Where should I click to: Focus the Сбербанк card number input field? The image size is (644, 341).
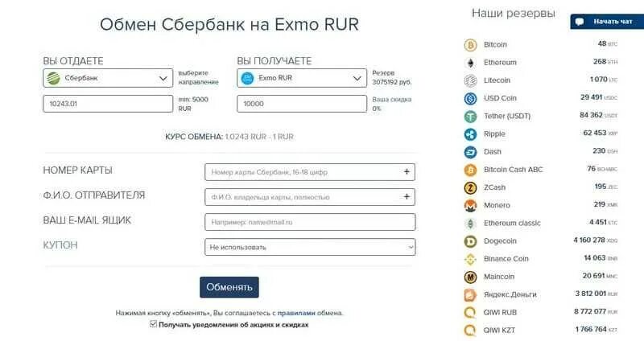310,172
